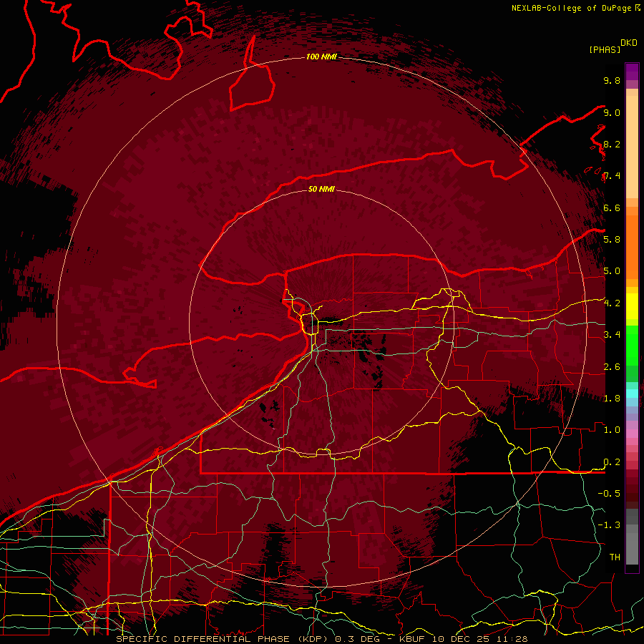The height and width of the screenshot is (644, 644).
Task: Pick the pink swatch on the color bar
Action: point(632,434)
